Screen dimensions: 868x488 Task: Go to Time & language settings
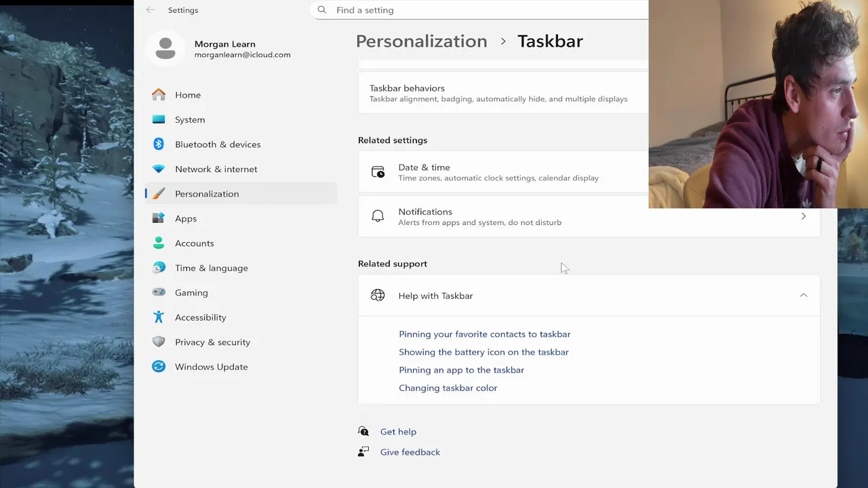coord(211,268)
